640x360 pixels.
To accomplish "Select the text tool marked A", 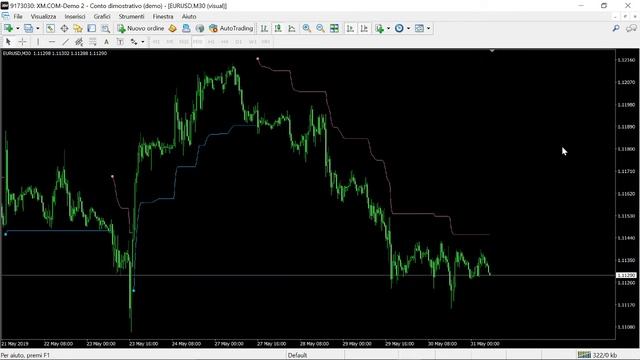I will pyautogui.click(x=106, y=42).
